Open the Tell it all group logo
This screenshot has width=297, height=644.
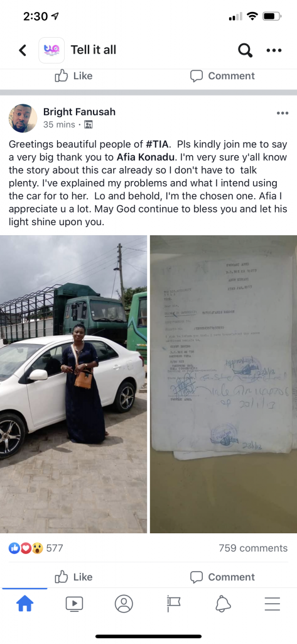51,50
